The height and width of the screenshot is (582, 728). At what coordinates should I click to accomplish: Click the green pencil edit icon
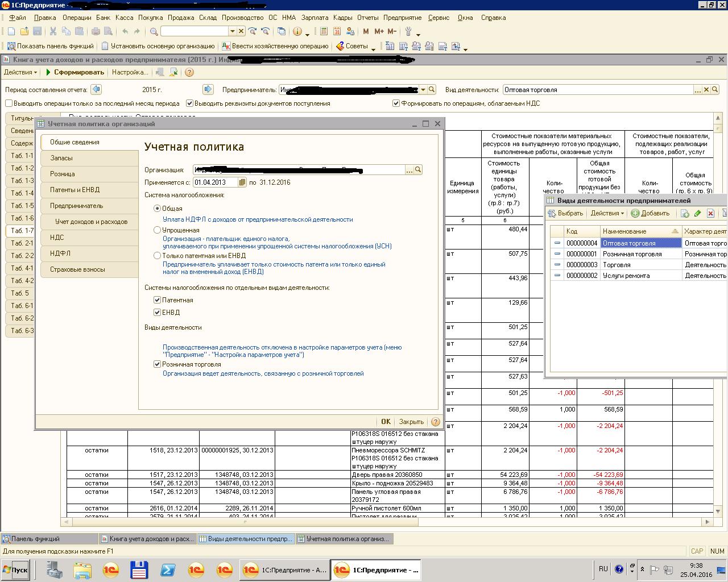point(698,214)
